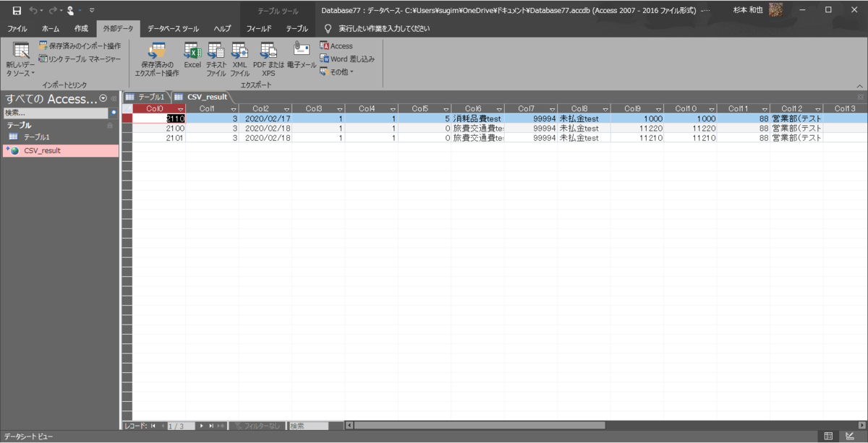
Task: Export as PDF または XPS
Action: [268, 59]
